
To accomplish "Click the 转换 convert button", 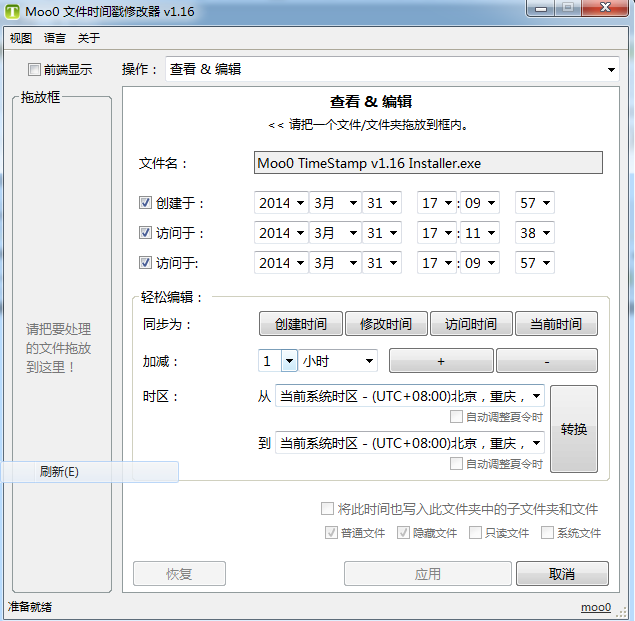I will (x=573, y=429).
